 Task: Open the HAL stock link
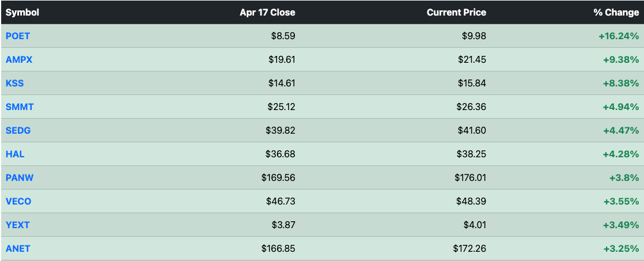tap(15, 154)
